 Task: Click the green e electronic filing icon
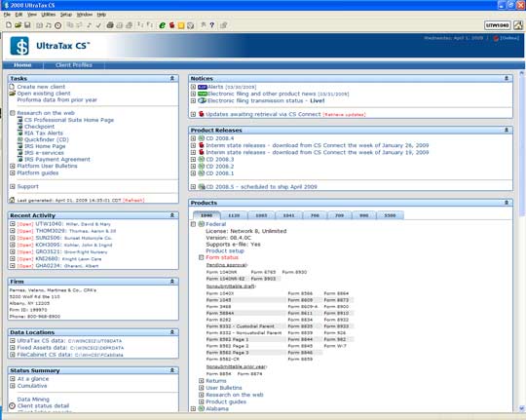tap(162, 25)
